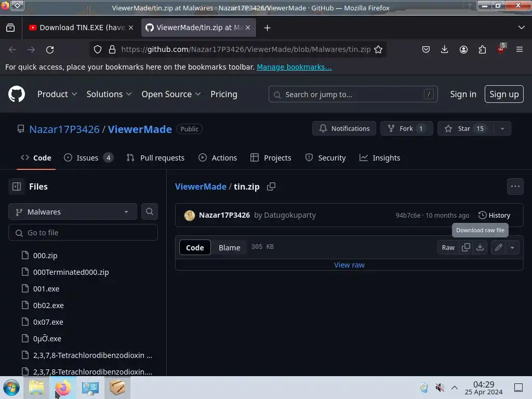Image resolution: width=532 pixels, height=399 pixels.
Task: Expand the Product menu
Action: pos(57,94)
